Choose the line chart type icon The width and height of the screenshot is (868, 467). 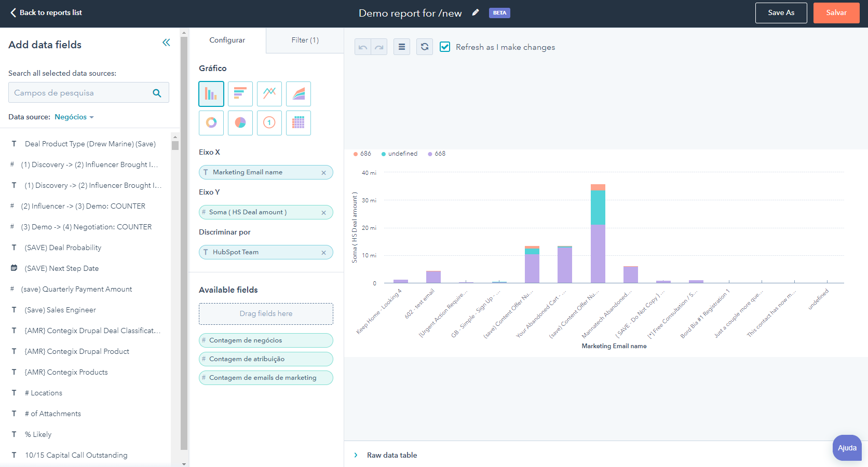pyautogui.click(x=269, y=94)
